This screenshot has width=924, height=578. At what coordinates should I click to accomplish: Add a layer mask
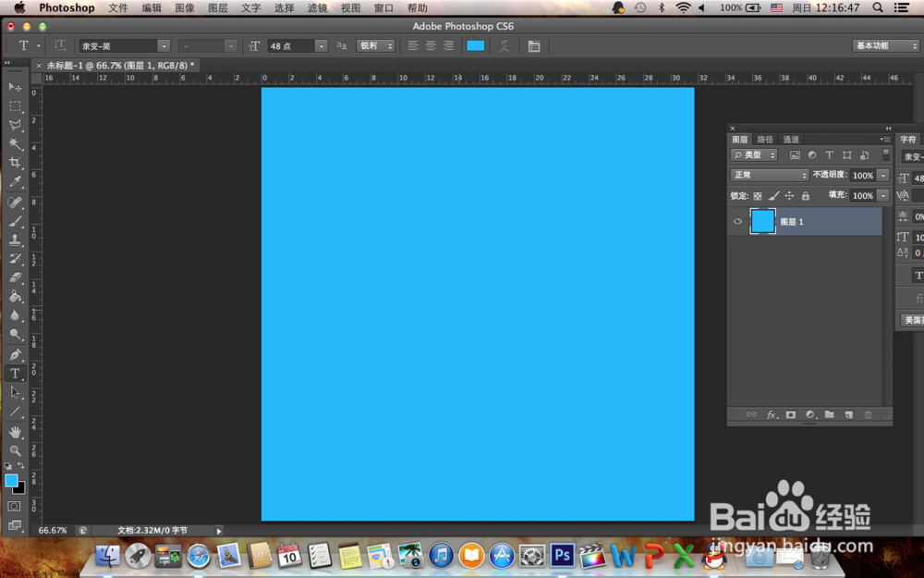(791, 414)
